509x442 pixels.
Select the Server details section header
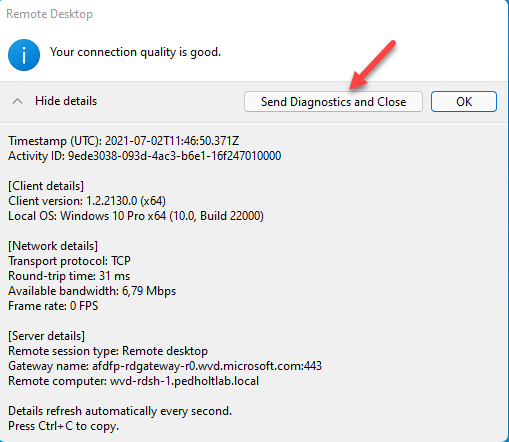click(46, 336)
